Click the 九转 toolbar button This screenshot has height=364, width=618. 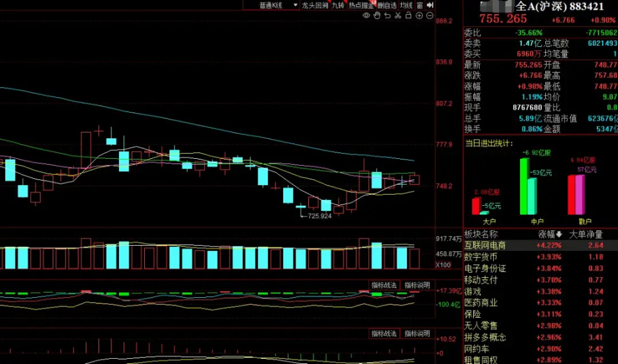point(338,5)
